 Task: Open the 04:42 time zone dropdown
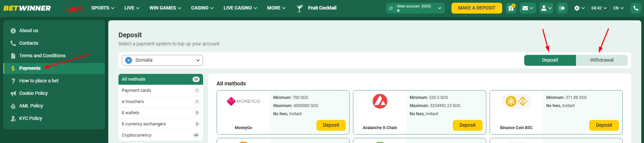pos(599,8)
